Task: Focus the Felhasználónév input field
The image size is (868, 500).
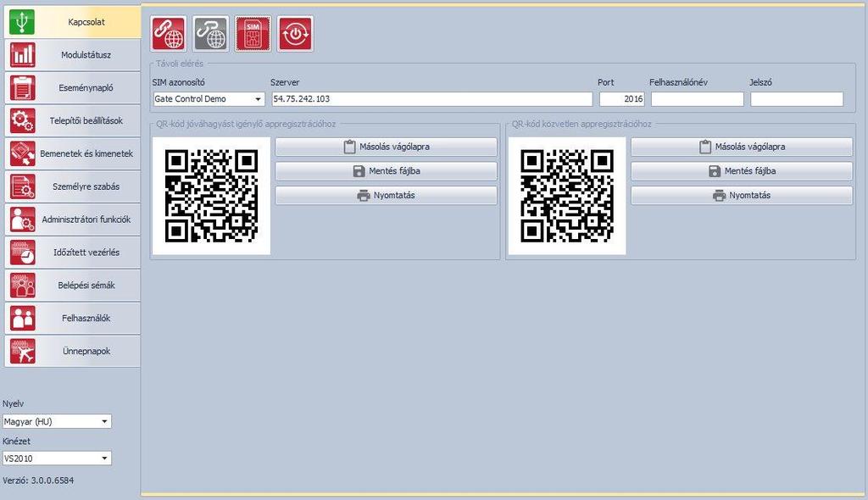Action: [697, 99]
